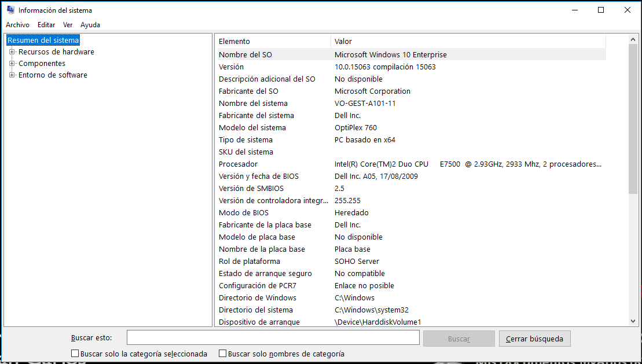The height and width of the screenshot is (364, 642).
Task: Select Directorio del sistema row
Action: pyautogui.click(x=412, y=310)
